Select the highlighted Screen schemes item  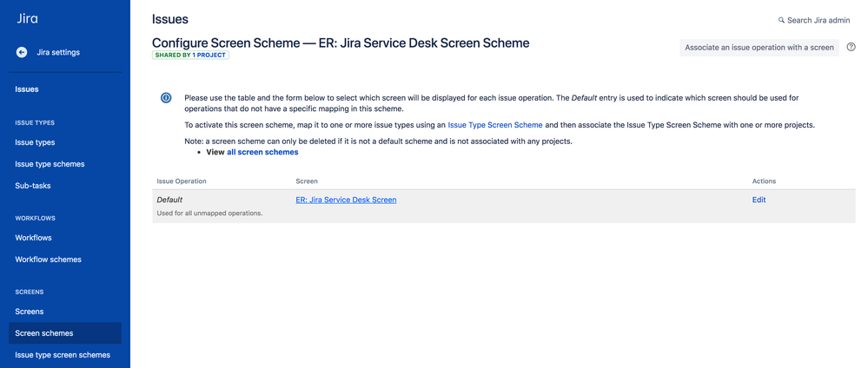click(65, 333)
